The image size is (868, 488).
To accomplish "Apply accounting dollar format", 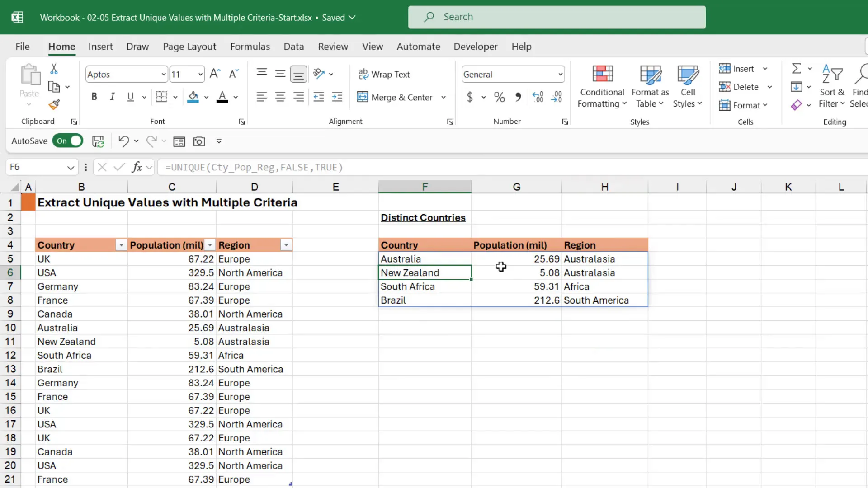I will click(x=470, y=97).
